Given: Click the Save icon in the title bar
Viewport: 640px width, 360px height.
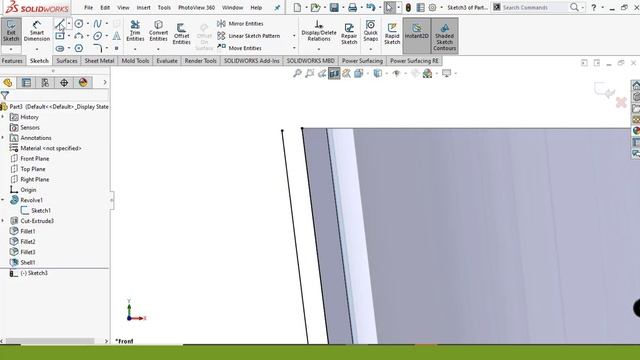Looking at the screenshot, I should point(334,7).
